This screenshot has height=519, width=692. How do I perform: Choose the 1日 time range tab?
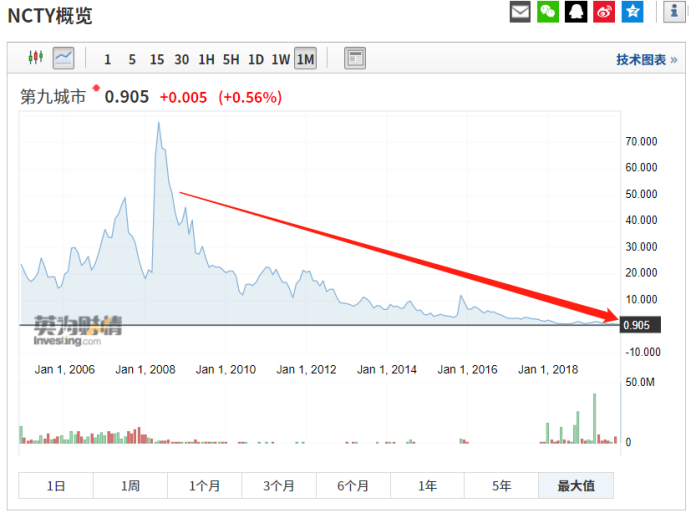[x=56, y=485]
